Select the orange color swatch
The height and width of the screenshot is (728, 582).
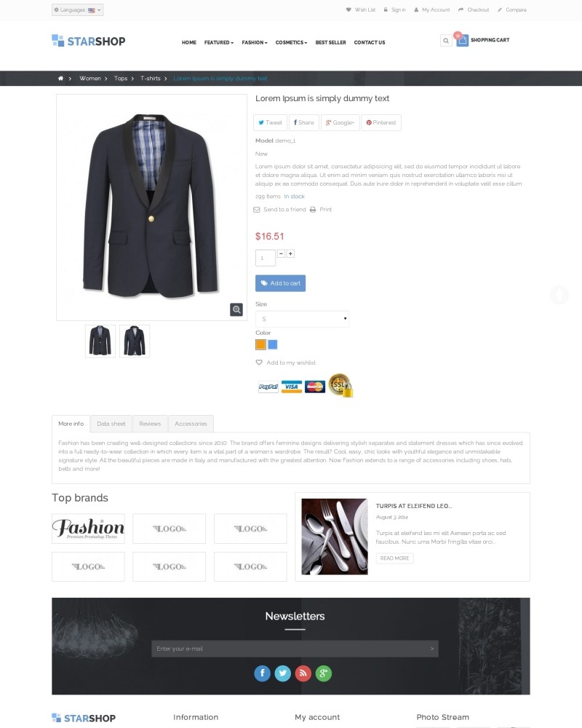[261, 344]
